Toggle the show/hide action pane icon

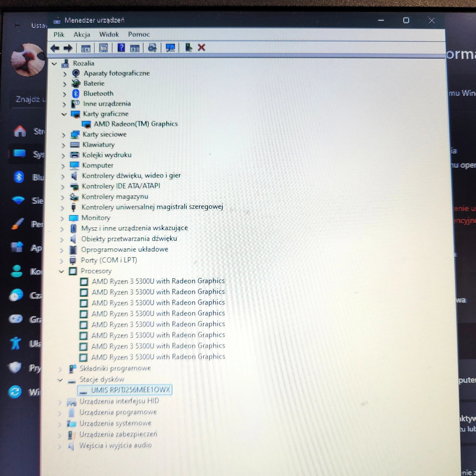(135, 48)
